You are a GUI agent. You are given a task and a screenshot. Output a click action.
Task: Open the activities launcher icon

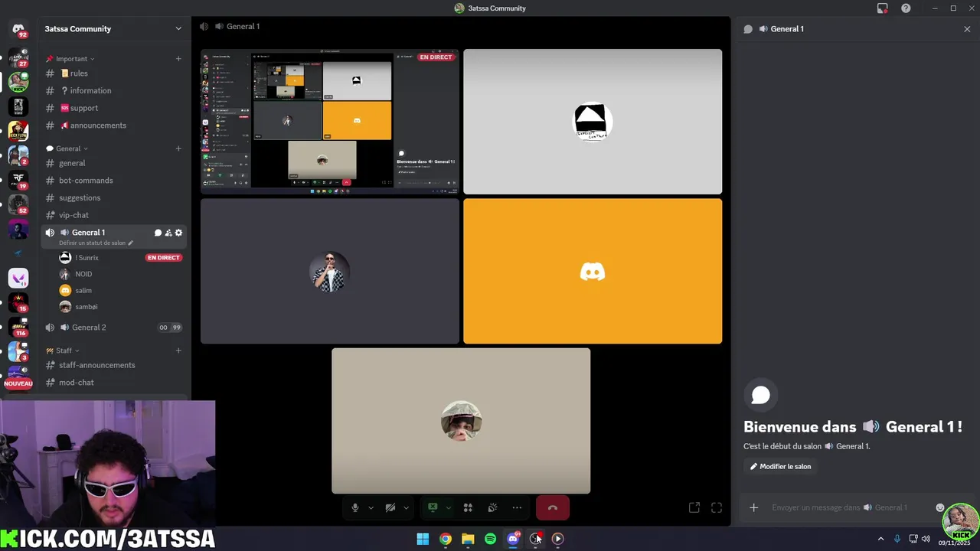pos(468,507)
